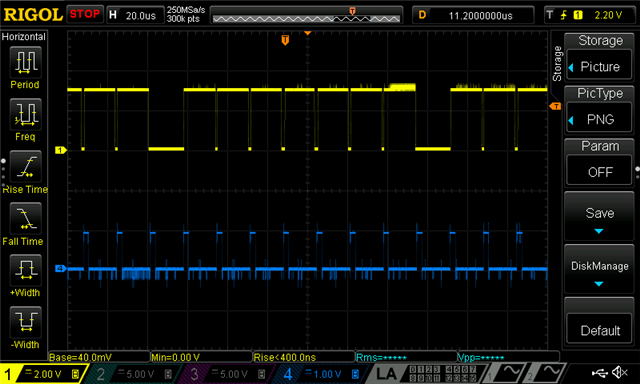This screenshot has width=640, height=384.
Task: Click the channel 4 ground level marker
Action: pos(60,268)
